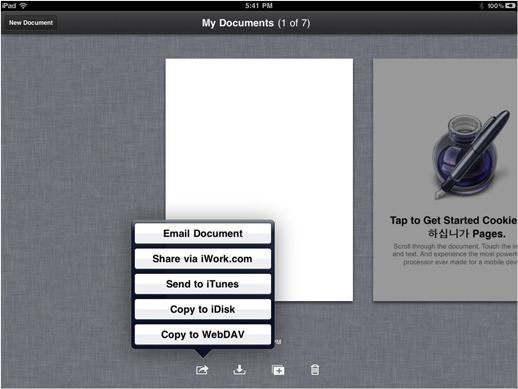Tap the Bluetooth status icon
Screen dimensions: 518x389
pos(481,6)
